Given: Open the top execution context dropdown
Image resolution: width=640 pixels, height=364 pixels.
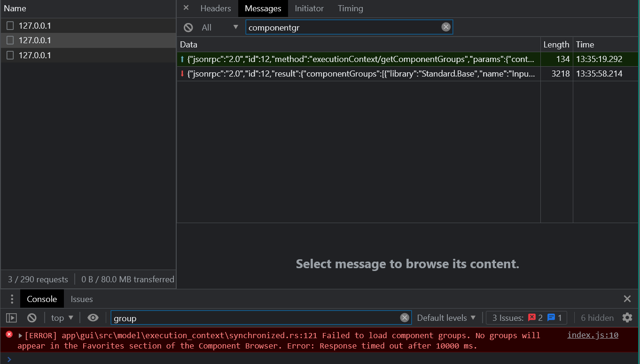Looking at the screenshot, I should 61,318.
